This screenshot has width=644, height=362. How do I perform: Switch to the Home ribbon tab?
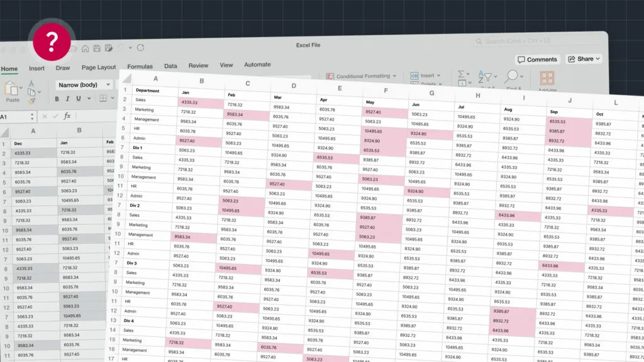tap(9, 69)
